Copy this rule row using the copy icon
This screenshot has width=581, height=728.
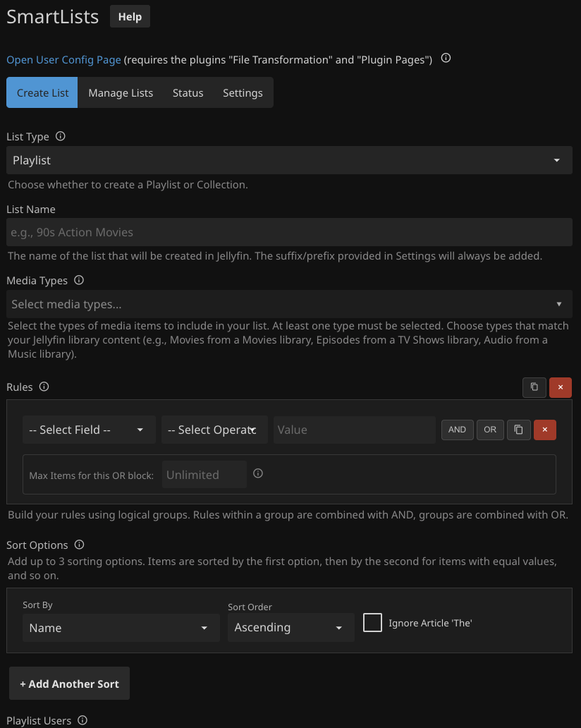[519, 430]
